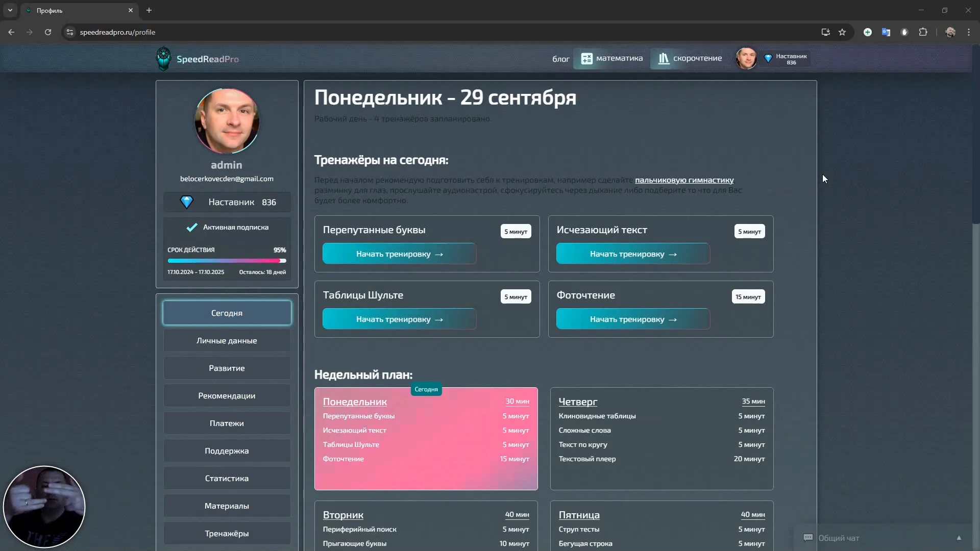Bookmark this page with star icon
The image size is (980, 551).
(x=842, y=32)
